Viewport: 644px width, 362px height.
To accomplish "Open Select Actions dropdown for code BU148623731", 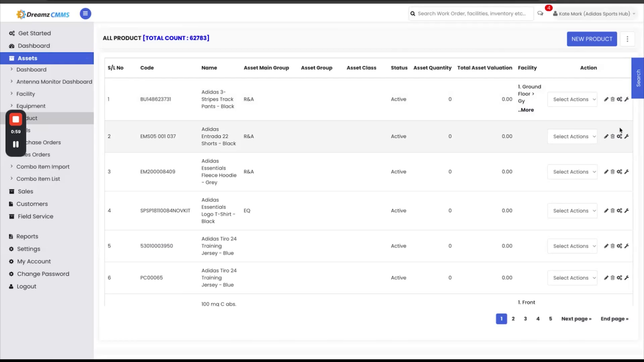I will (572, 99).
